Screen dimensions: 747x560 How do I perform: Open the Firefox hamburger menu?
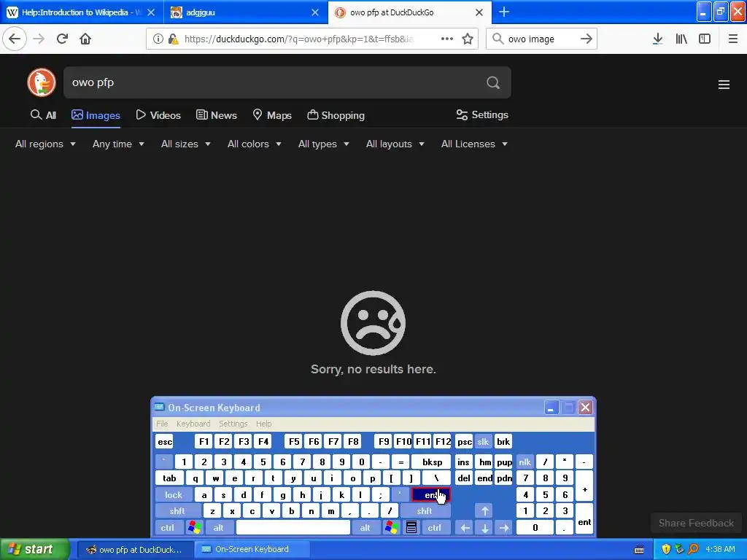[x=733, y=39]
